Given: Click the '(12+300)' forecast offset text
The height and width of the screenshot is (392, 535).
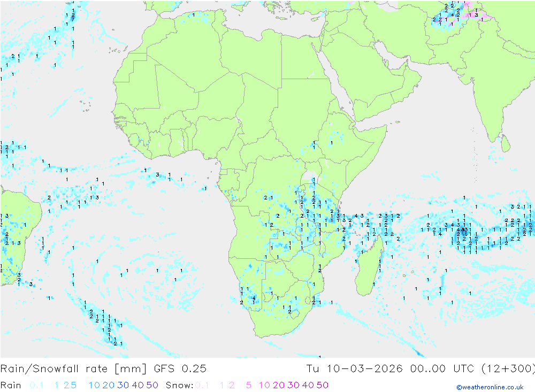Looking at the screenshot, I should [508, 369].
